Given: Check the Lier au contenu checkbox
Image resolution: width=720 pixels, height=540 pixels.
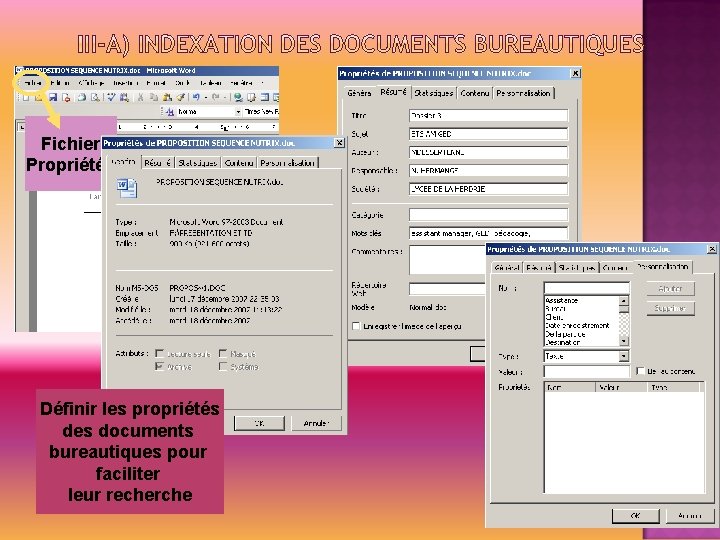Looking at the screenshot, I should [x=641, y=371].
